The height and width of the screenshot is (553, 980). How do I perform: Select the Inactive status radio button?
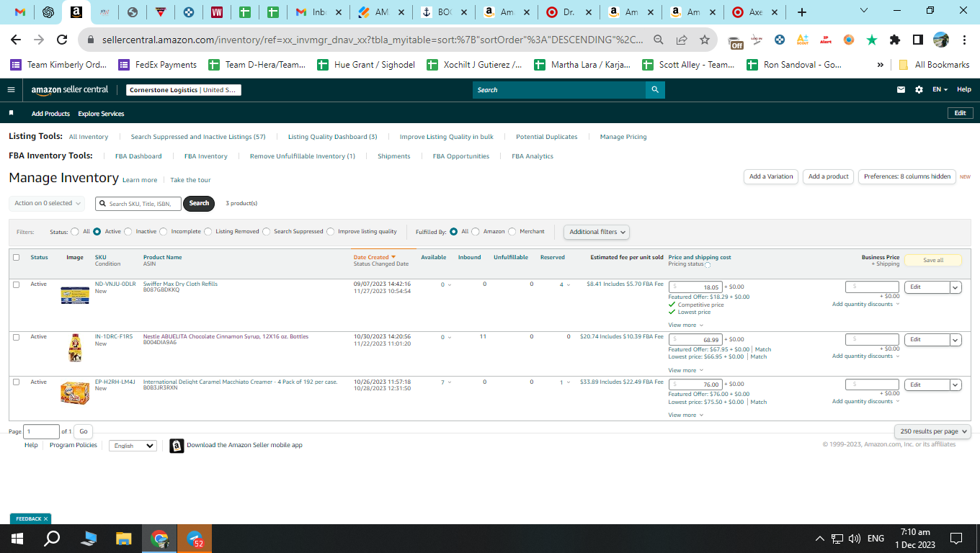(128, 232)
